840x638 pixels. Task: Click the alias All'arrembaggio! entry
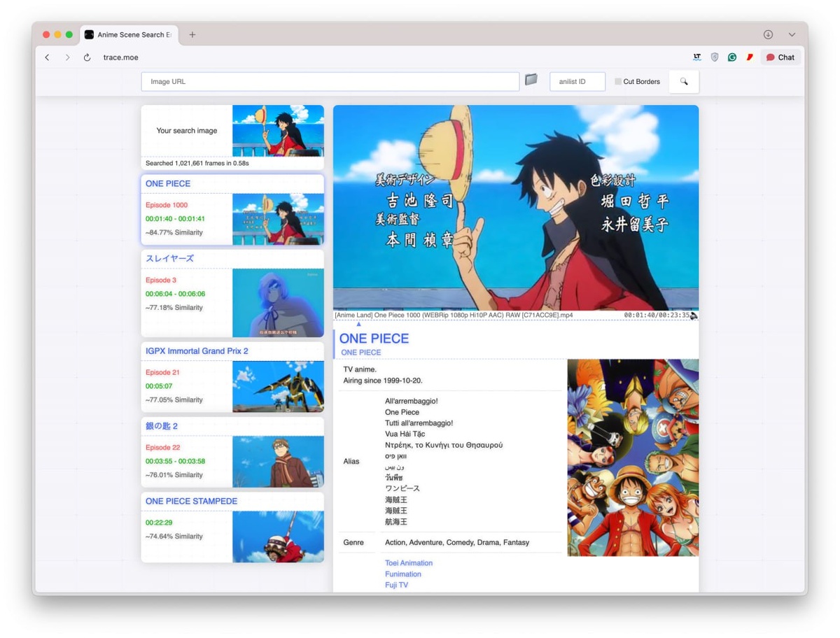click(412, 402)
